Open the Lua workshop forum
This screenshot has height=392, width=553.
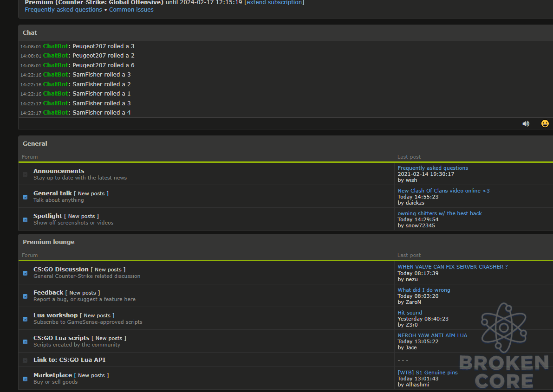point(55,315)
